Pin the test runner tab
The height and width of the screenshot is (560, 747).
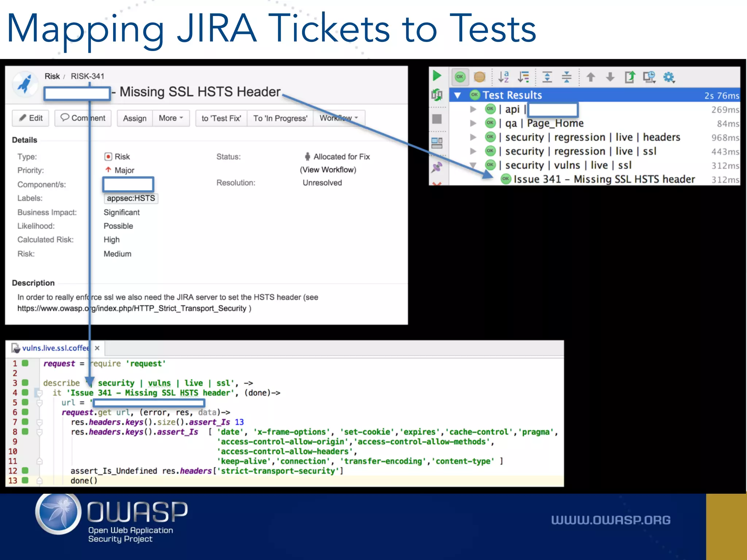pos(437,167)
